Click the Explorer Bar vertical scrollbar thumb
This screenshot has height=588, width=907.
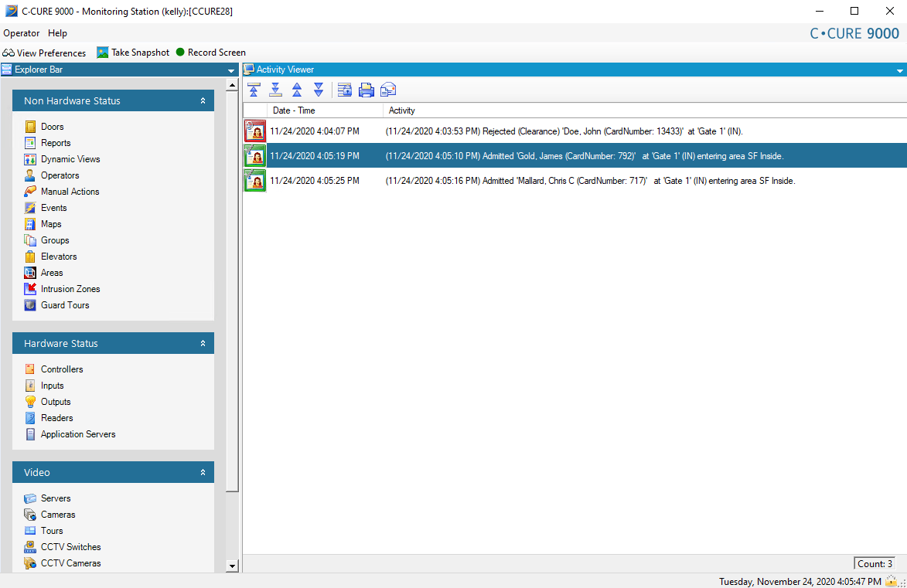[x=232, y=291]
